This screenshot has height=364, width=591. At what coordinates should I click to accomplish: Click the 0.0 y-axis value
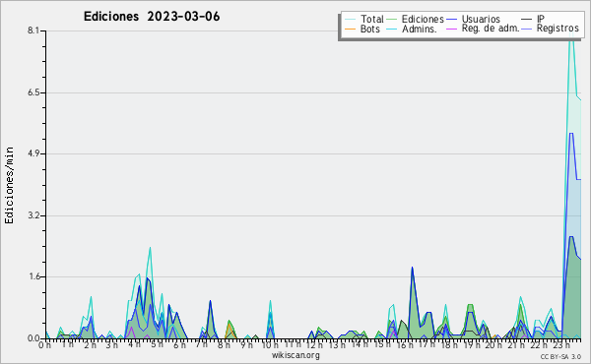click(33, 338)
